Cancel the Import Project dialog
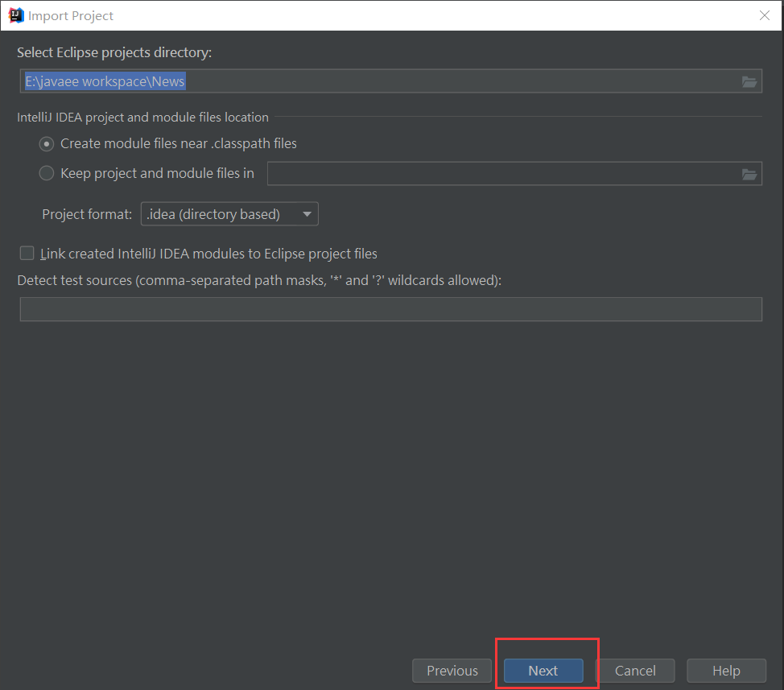The height and width of the screenshot is (690, 784). (x=635, y=671)
